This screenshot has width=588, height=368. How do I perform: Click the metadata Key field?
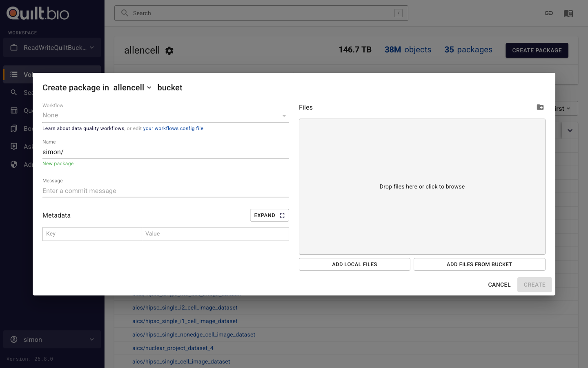(92, 234)
